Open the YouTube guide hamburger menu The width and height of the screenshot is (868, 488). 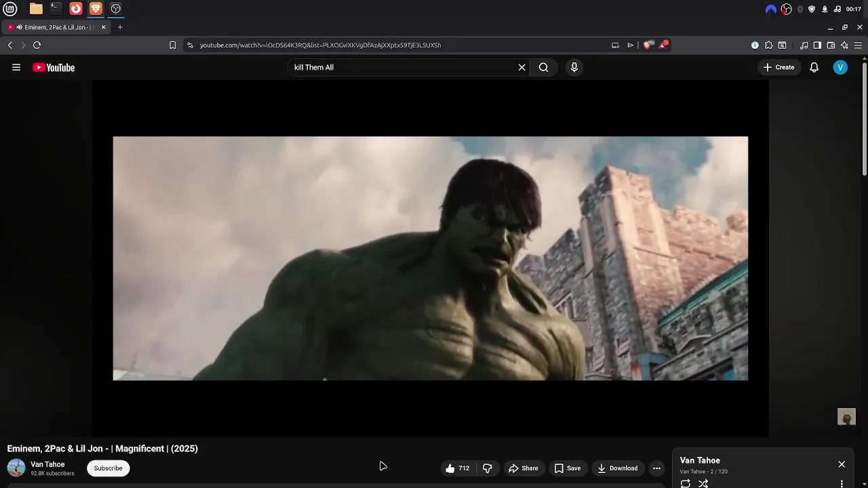[16, 67]
